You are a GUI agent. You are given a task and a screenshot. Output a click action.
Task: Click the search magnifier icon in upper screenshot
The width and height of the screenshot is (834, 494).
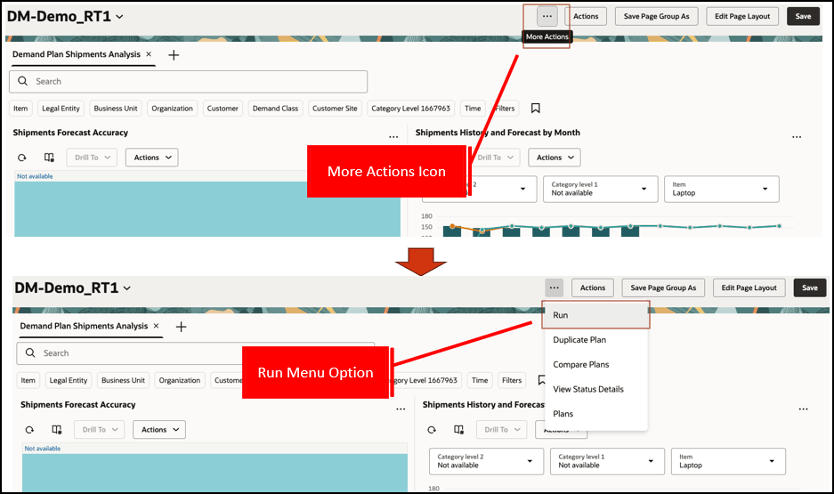[23, 81]
